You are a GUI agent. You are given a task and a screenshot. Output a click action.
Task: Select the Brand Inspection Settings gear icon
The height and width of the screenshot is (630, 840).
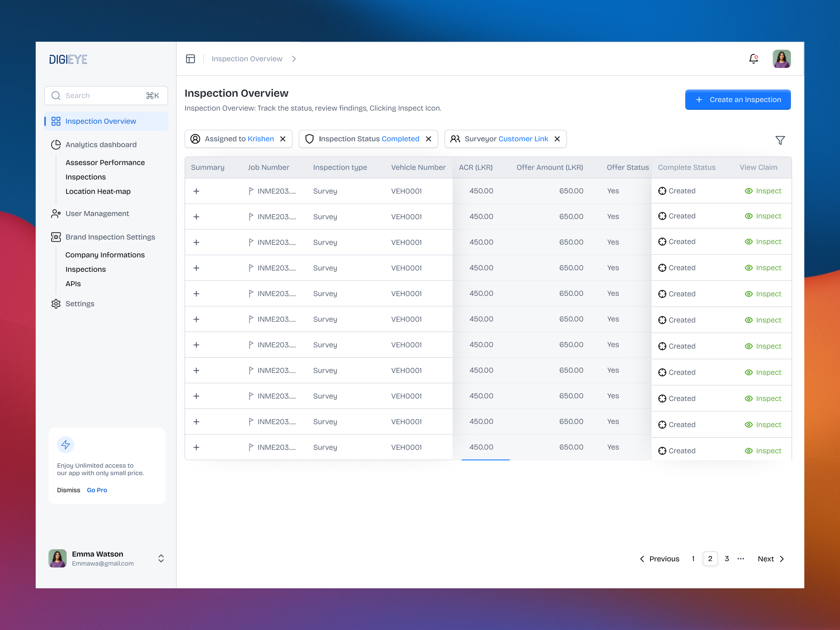tap(56, 237)
